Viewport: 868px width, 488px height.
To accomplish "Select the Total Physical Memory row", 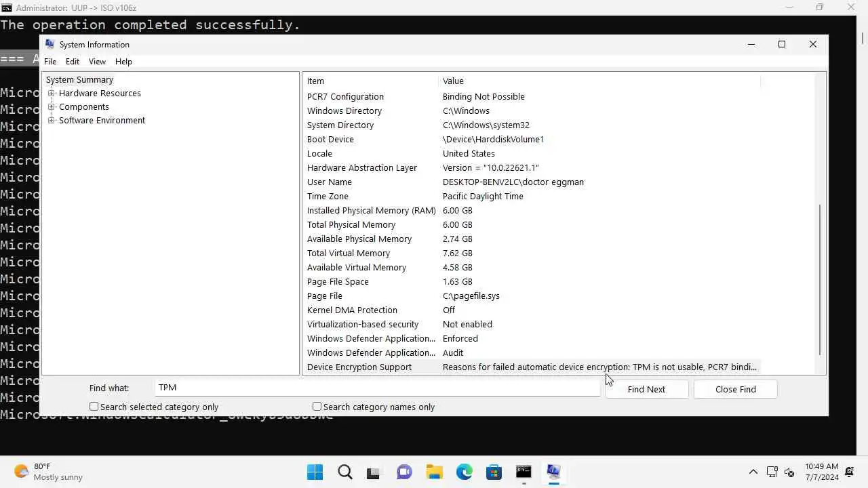I will pos(532,225).
